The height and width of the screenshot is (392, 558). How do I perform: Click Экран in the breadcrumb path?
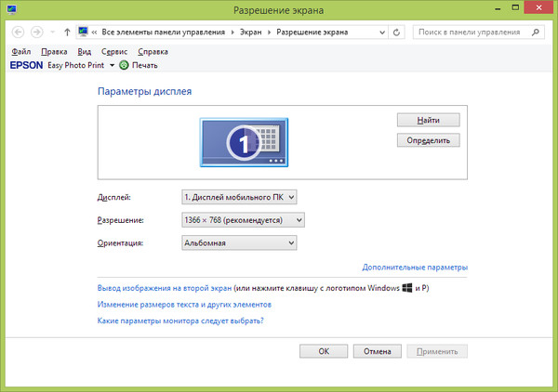coord(250,33)
